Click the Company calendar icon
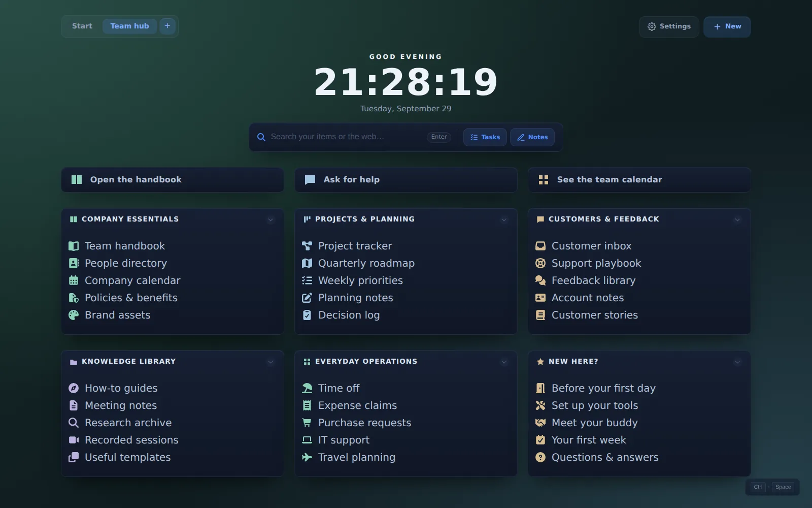This screenshot has height=508, width=812. coord(74,280)
